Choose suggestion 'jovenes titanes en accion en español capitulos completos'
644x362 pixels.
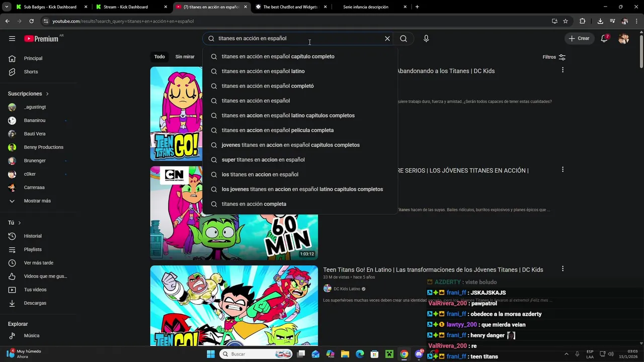coord(300,145)
